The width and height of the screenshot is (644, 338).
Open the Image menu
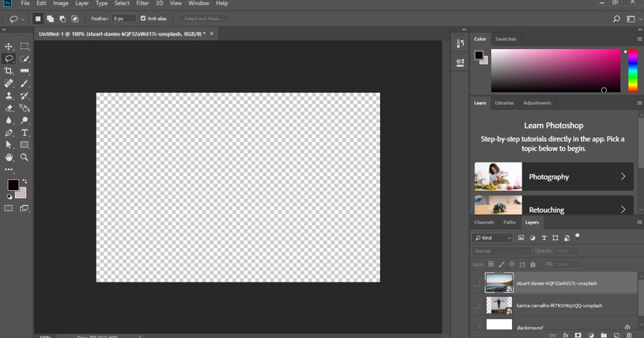pos(61,3)
